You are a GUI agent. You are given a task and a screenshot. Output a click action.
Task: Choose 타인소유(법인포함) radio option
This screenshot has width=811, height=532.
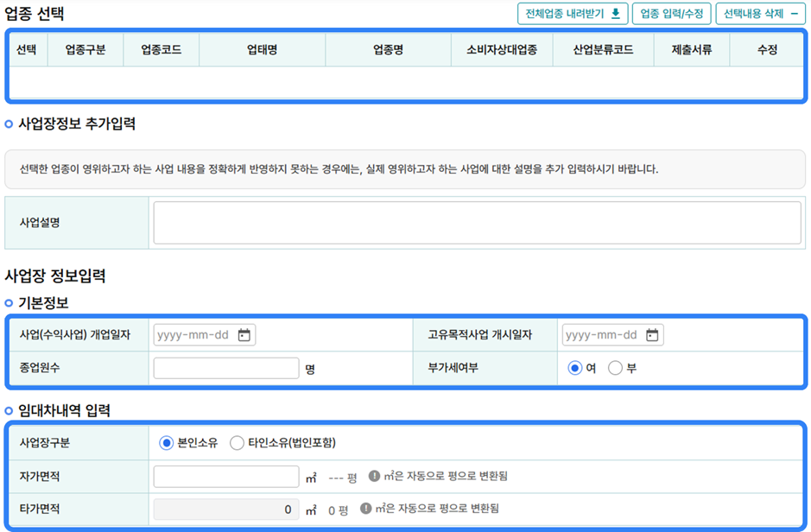pyautogui.click(x=237, y=443)
